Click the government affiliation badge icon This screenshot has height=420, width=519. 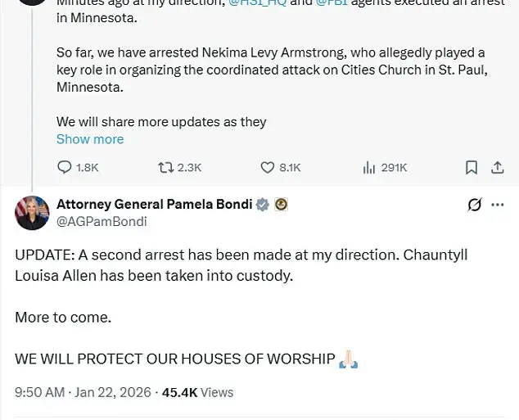pos(282,205)
